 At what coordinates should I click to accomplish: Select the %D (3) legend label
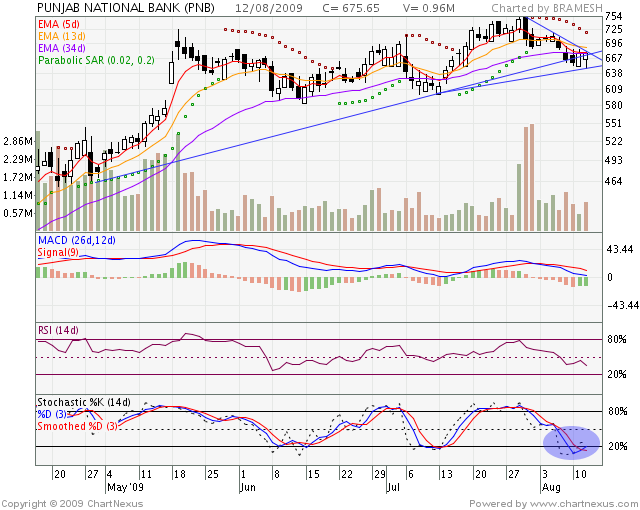click(52, 414)
